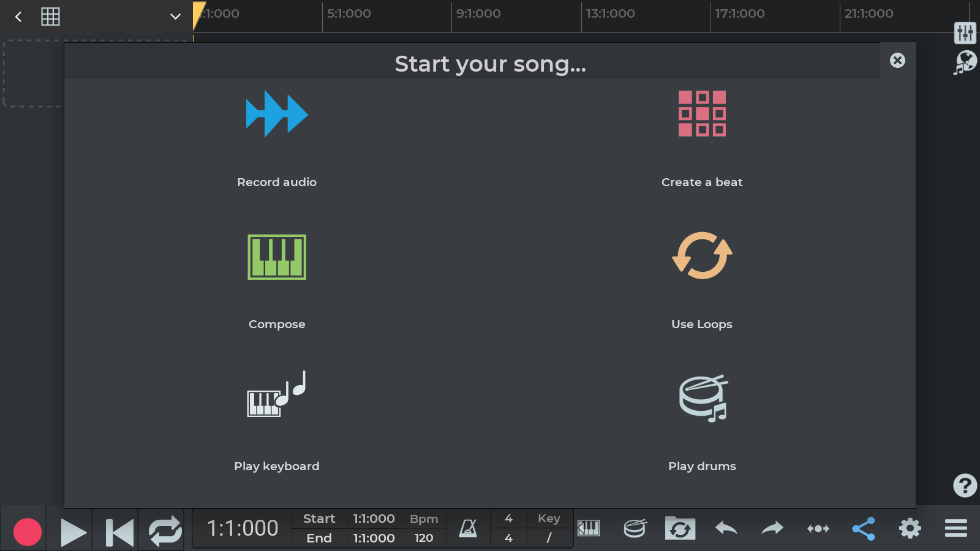
Task: Jump to timeline marker 9:1:000
Action: pyautogui.click(x=478, y=13)
